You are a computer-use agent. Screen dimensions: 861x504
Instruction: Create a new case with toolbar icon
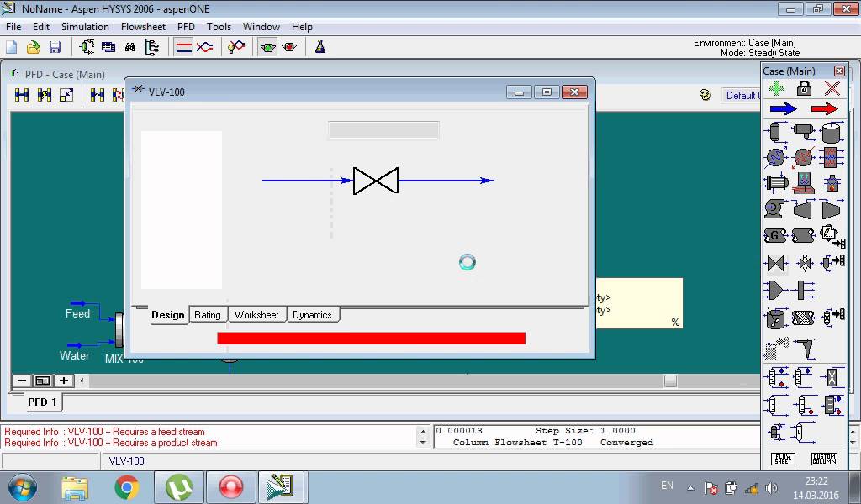pos(12,47)
